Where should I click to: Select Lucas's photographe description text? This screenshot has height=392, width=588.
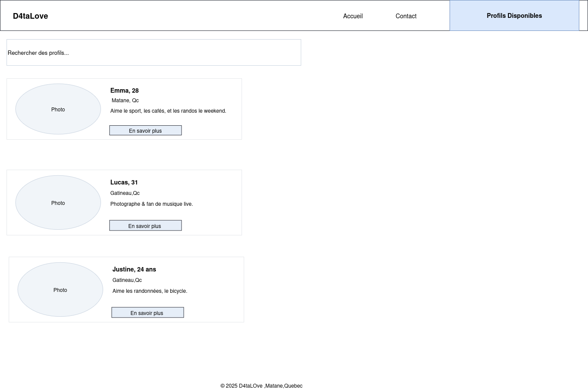pyautogui.click(x=151, y=204)
